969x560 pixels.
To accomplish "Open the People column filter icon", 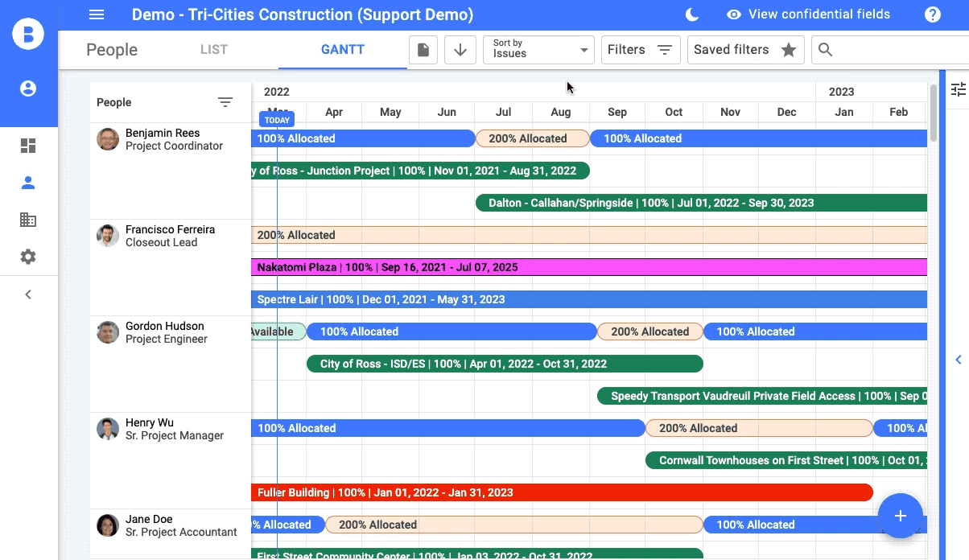I will (225, 102).
